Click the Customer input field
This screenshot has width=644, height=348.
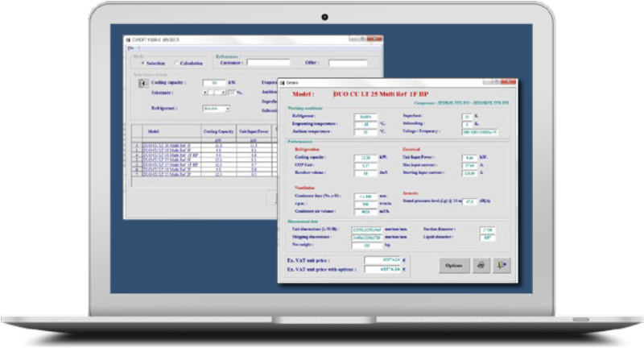click(x=267, y=62)
